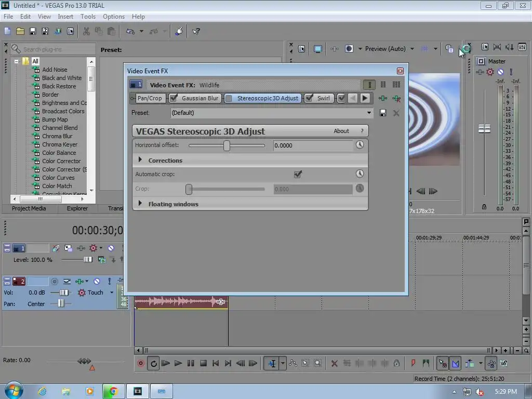The image size is (532, 399).
Task: Open edit tool selector dropdown arrow
Action: 282,363
